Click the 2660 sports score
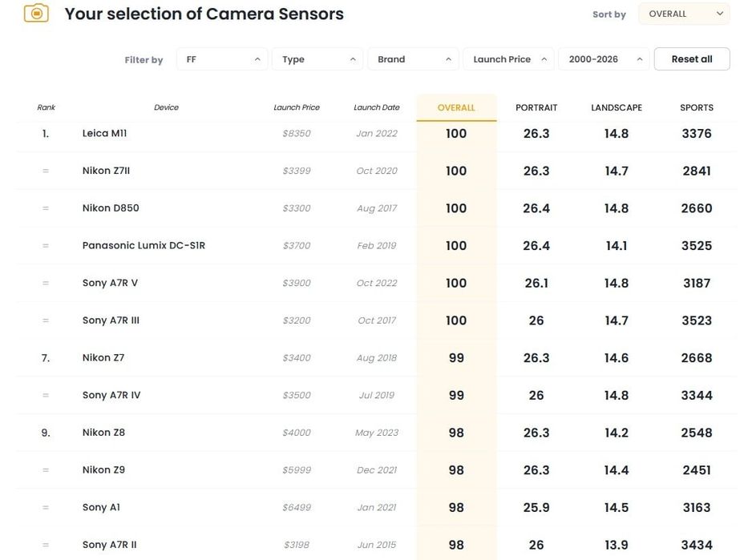The image size is (752, 560). (697, 208)
